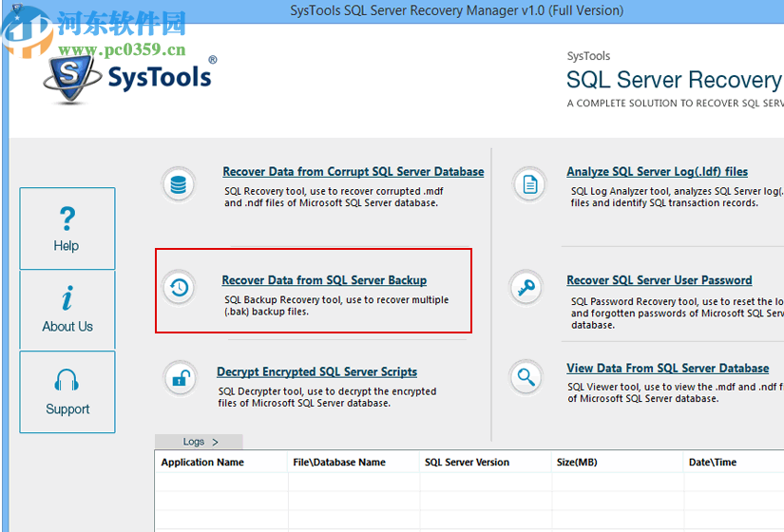The image size is (784, 532).
Task: Click the Help label in sidebar
Action: coord(66,245)
